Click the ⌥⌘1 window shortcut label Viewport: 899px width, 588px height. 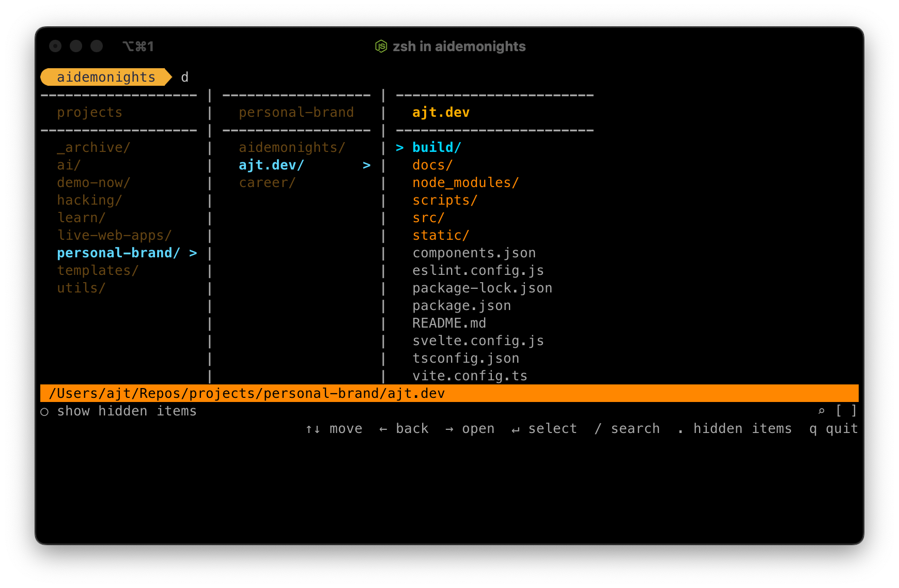click(x=138, y=47)
